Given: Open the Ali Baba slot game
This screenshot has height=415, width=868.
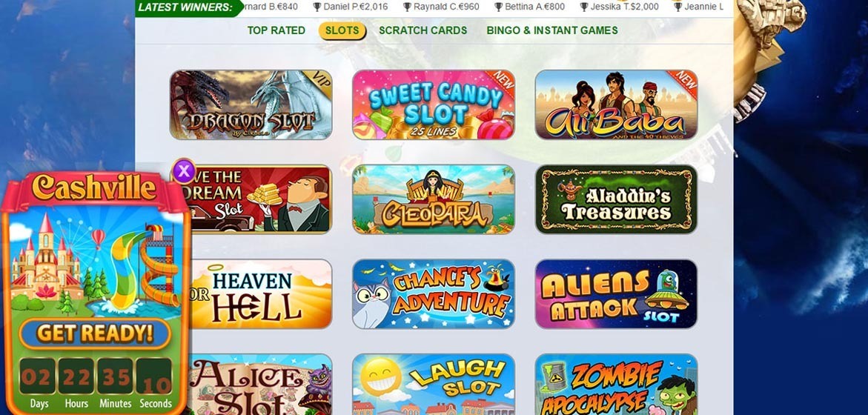Looking at the screenshot, I should click(616, 104).
